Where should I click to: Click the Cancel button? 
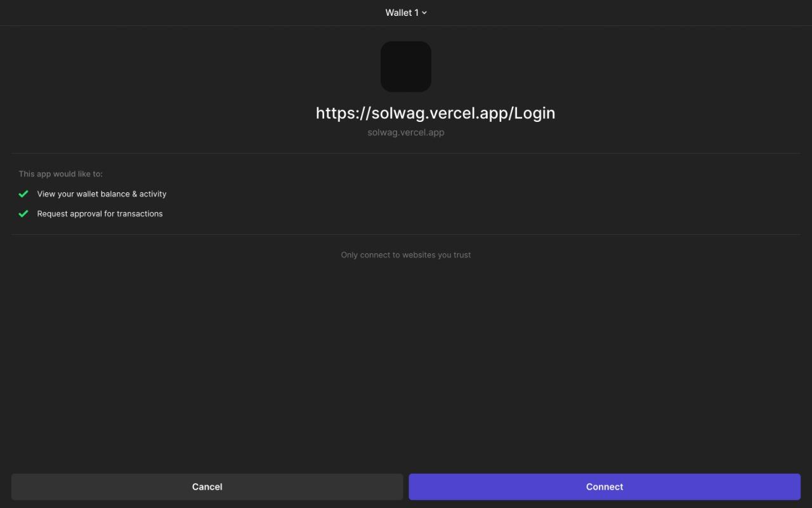[207, 487]
